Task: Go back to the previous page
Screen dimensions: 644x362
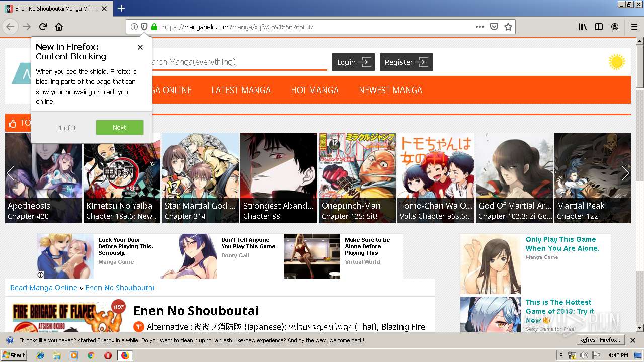Action: click(x=10, y=27)
